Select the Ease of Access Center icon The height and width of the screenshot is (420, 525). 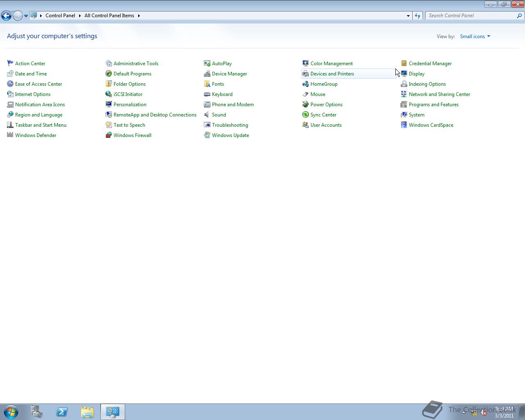point(10,84)
